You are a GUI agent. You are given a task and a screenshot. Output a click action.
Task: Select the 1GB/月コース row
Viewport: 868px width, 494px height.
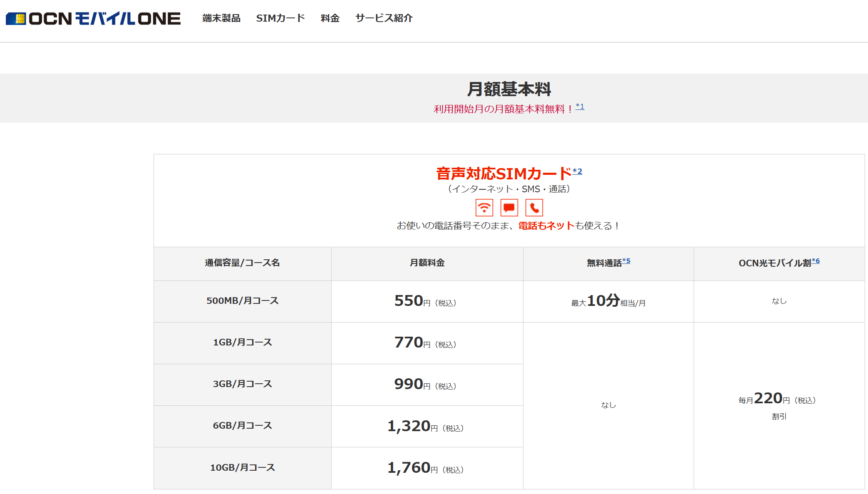243,343
